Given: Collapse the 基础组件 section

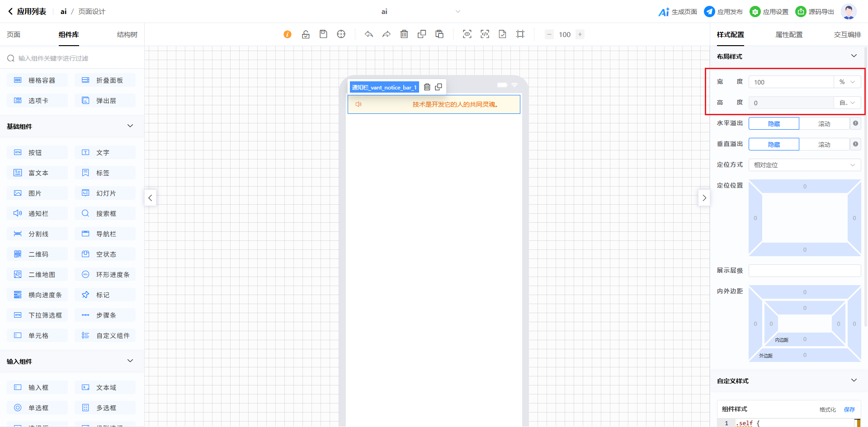Looking at the screenshot, I should [x=130, y=126].
